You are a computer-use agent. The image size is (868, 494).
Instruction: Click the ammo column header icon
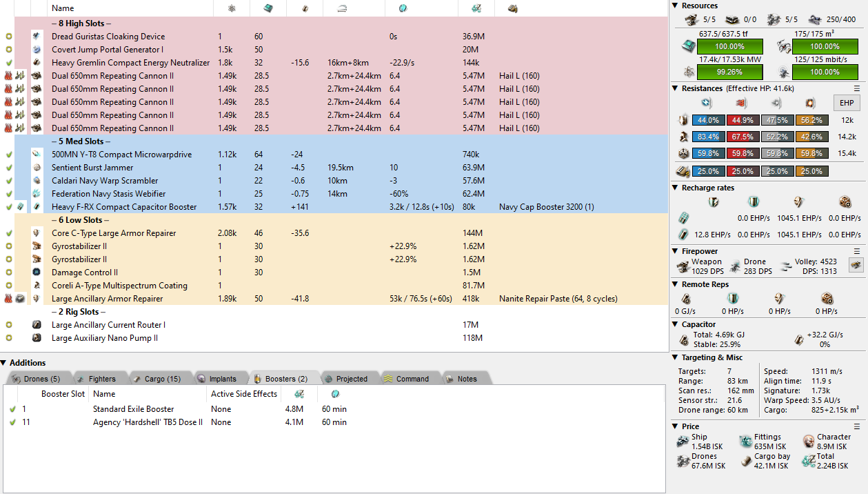click(x=513, y=8)
